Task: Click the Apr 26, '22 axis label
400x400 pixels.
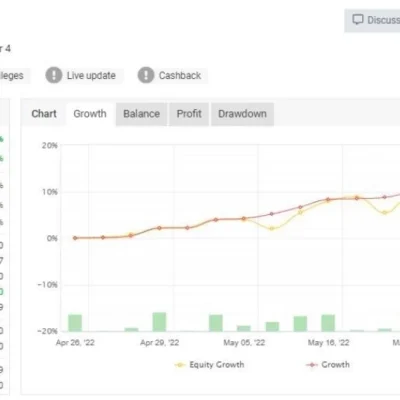Action: [x=75, y=343]
